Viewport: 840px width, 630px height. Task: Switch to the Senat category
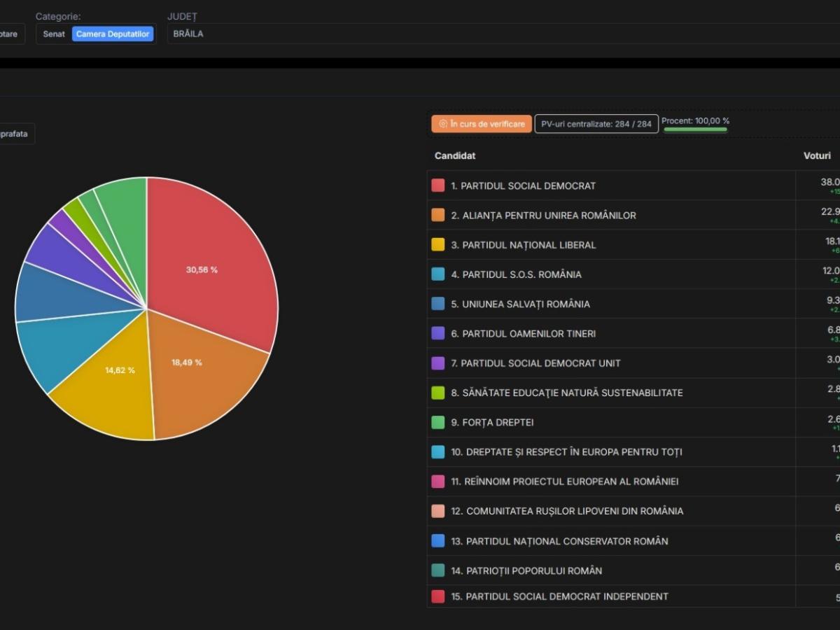54,34
